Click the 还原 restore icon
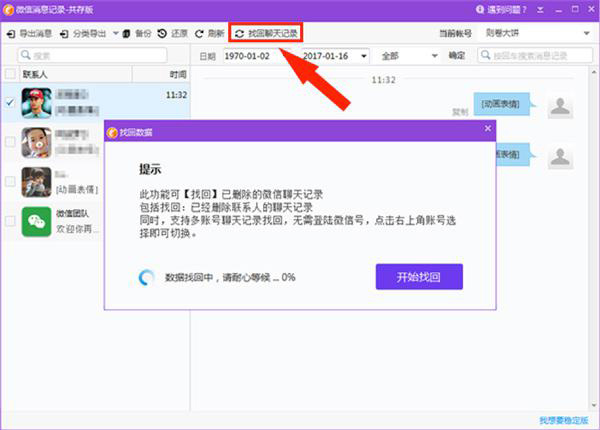The height and width of the screenshot is (430, 600). 162,34
